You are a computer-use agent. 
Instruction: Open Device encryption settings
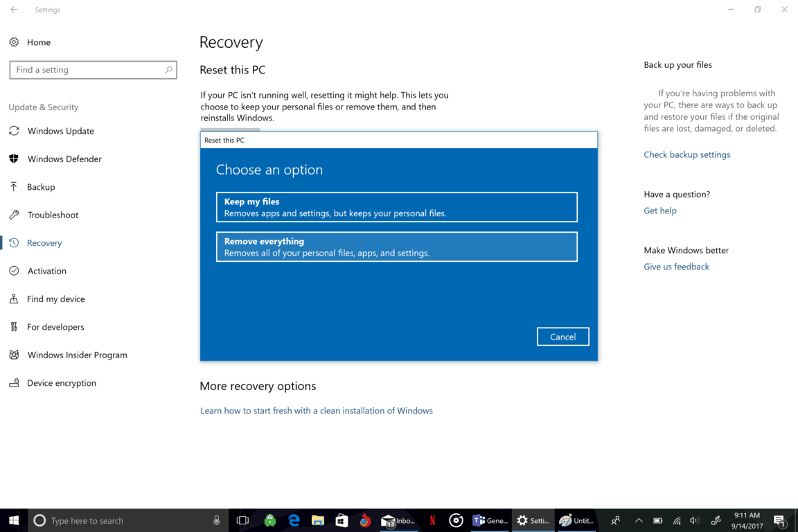pyautogui.click(x=62, y=383)
